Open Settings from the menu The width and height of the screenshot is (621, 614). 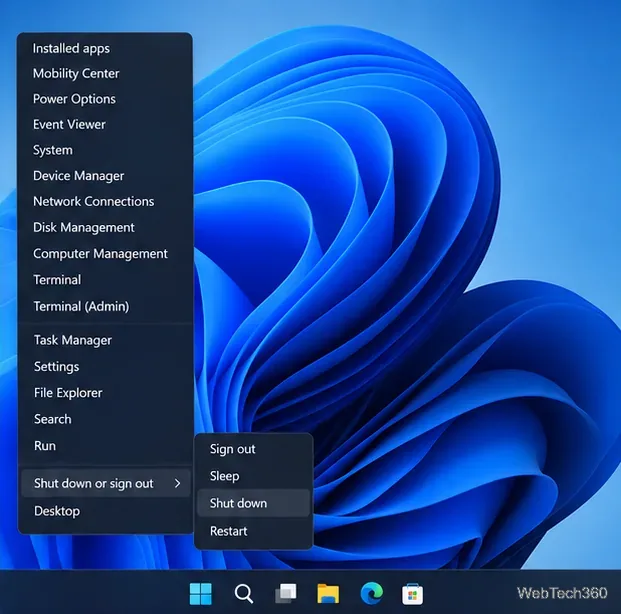(105, 366)
